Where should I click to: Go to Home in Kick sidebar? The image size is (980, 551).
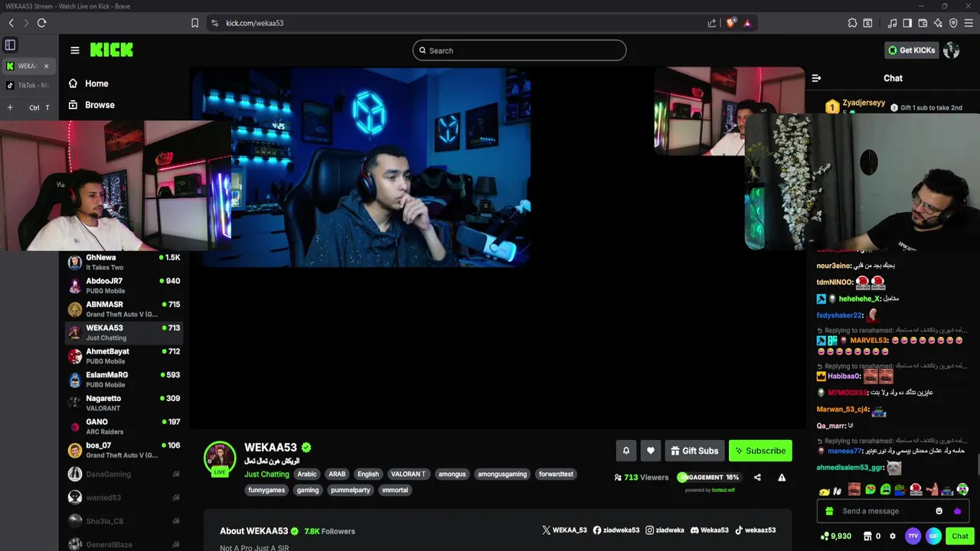(x=89, y=83)
